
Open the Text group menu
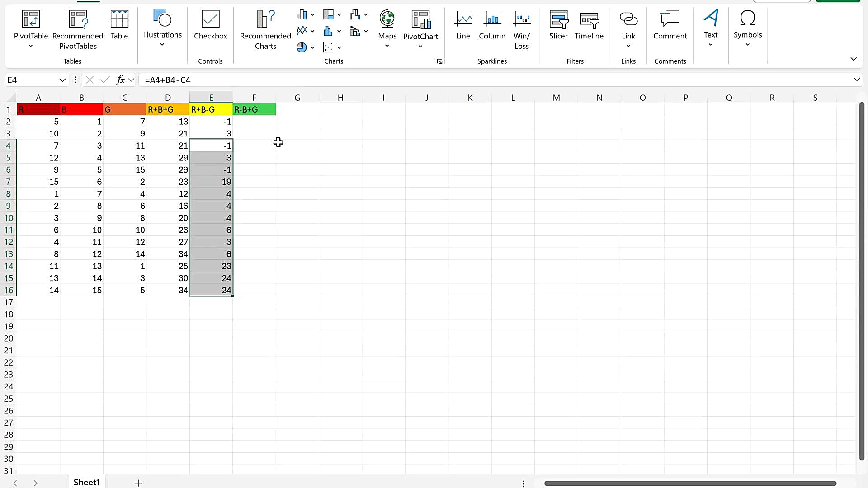click(711, 28)
